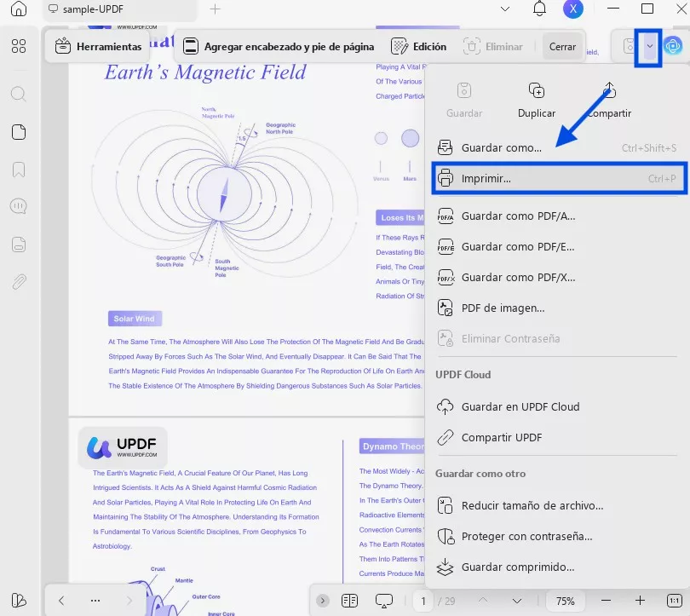The width and height of the screenshot is (690, 616).
Task: Open the comments panel icon
Action: (x=19, y=206)
